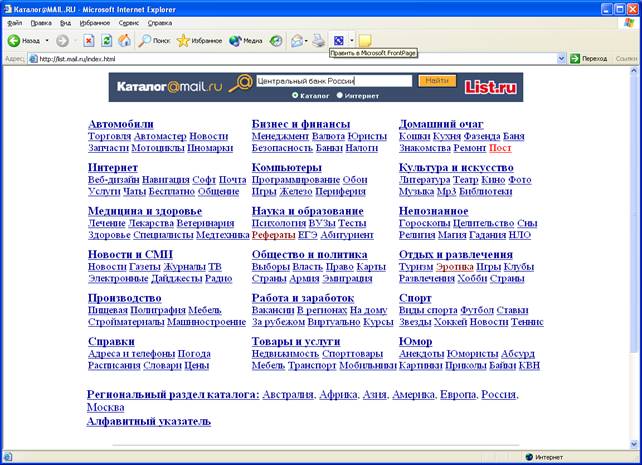Viewport: 642px width, 465px height.
Task: Select the Каталог radio button
Action: pos(295,95)
